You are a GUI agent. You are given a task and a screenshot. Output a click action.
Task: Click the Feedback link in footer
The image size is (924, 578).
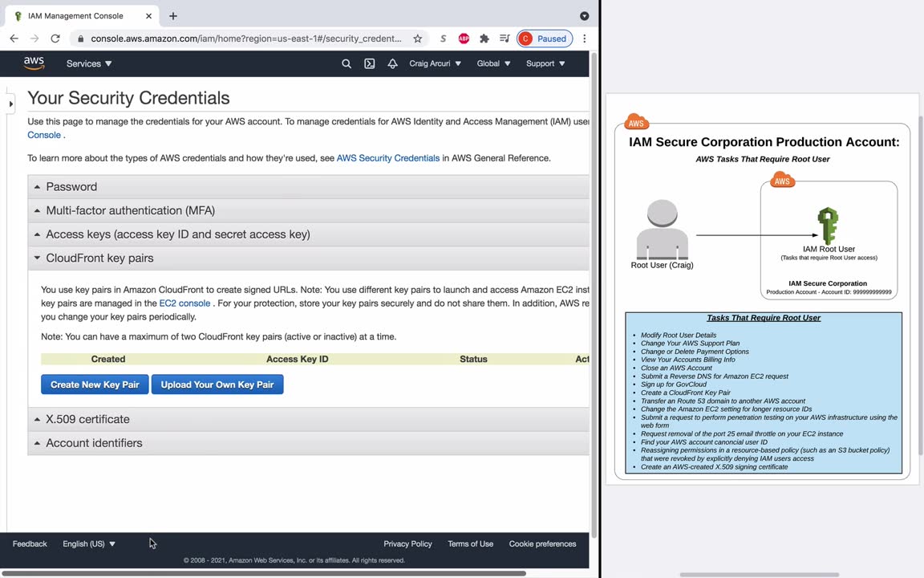pos(30,543)
